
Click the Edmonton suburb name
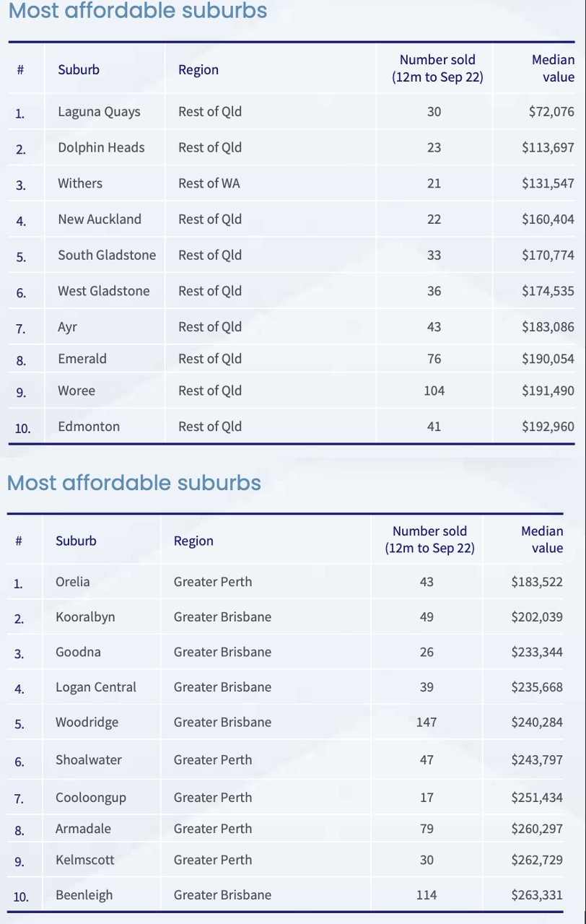[x=89, y=427]
